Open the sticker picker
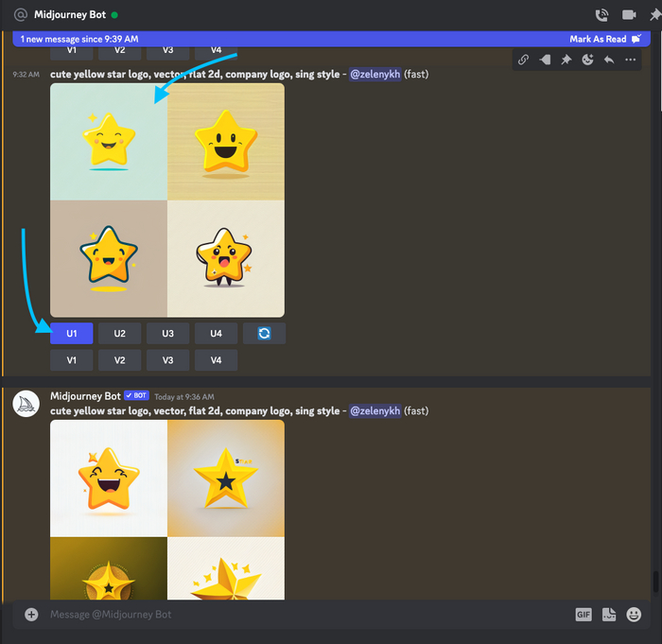This screenshot has height=644, width=662. point(609,615)
